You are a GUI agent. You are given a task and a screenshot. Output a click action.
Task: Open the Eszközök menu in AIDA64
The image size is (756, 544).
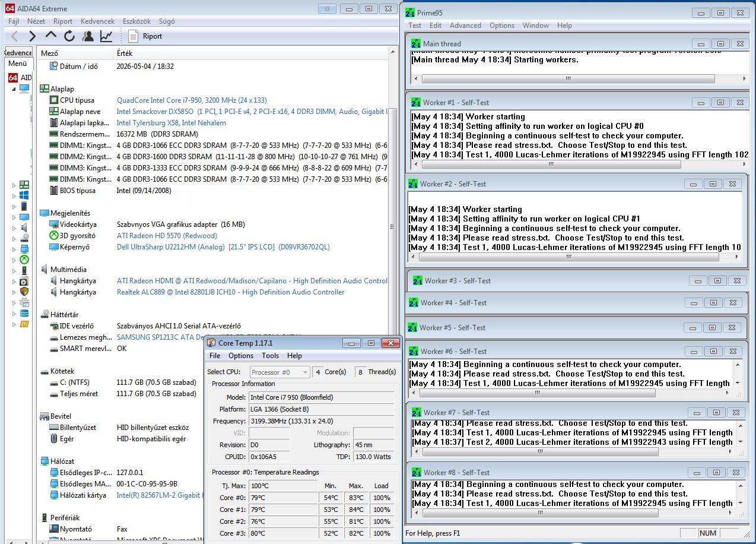[x=136, y=21]
